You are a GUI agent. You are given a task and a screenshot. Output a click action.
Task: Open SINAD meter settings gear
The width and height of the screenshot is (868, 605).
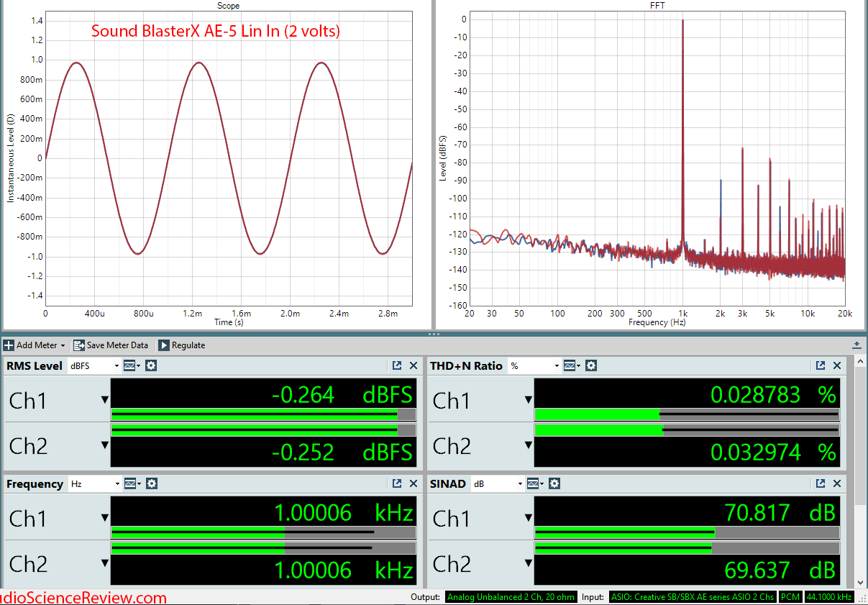(553, 484)
